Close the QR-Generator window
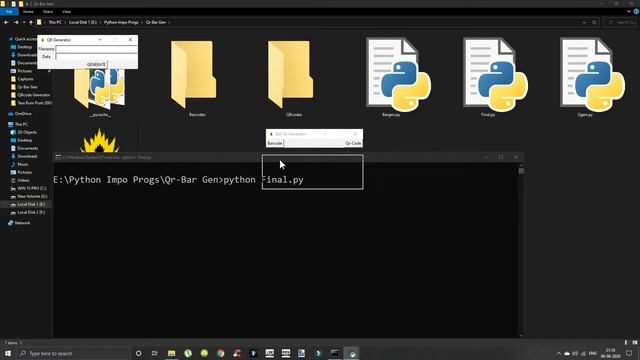Image resolution: width=640 pixels, height=360 pixels. pyautogui.click(x=130, y=40)
